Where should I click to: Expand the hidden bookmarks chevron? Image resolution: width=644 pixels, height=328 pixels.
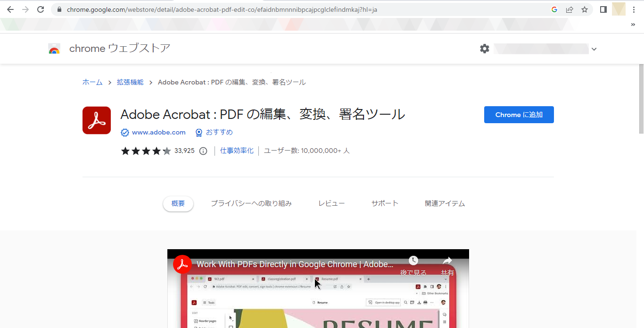633,25
